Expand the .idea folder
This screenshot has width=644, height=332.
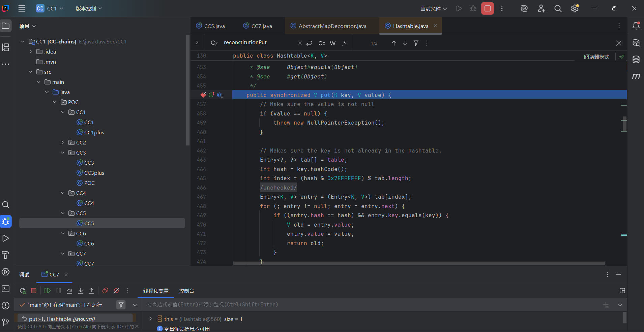[31, 52]
